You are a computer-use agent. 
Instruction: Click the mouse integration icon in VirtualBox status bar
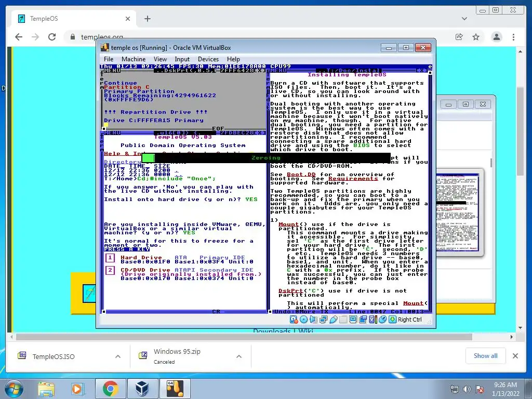tap(383, 320)
